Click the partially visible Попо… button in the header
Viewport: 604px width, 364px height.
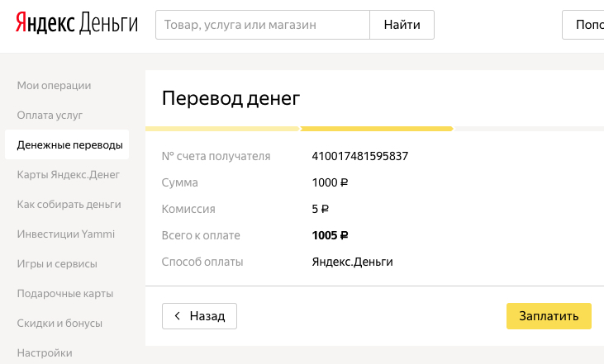tap(583, 25)
